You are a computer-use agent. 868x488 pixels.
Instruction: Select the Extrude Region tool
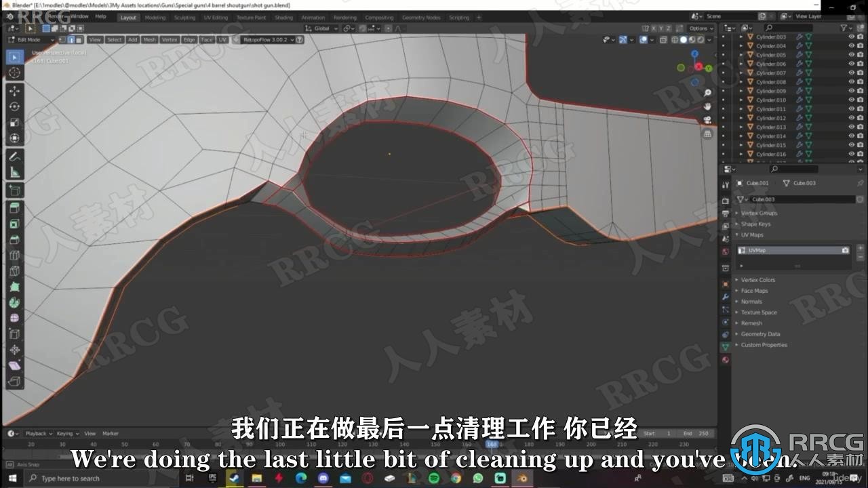coord(14,208)
